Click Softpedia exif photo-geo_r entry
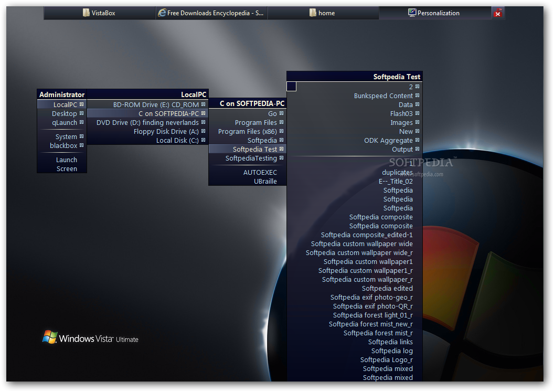The height and width of the screenshot is (392, 554). coord(355,297)
